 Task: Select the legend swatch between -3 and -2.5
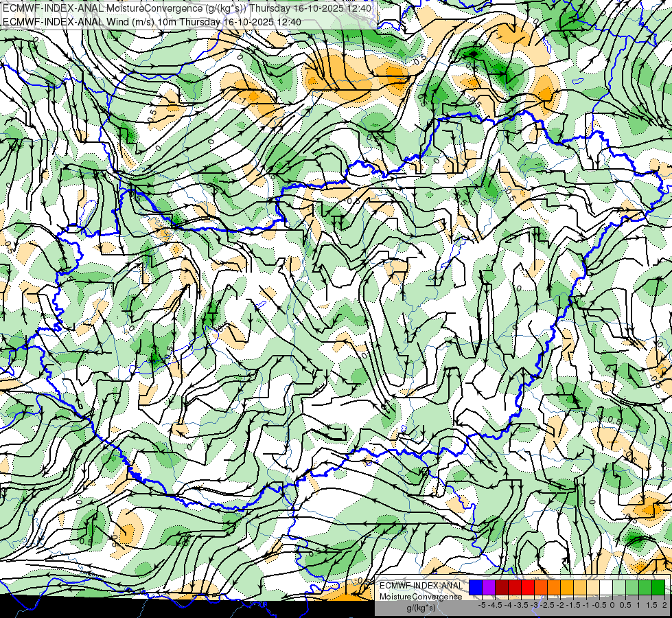(x=541, y=588)
